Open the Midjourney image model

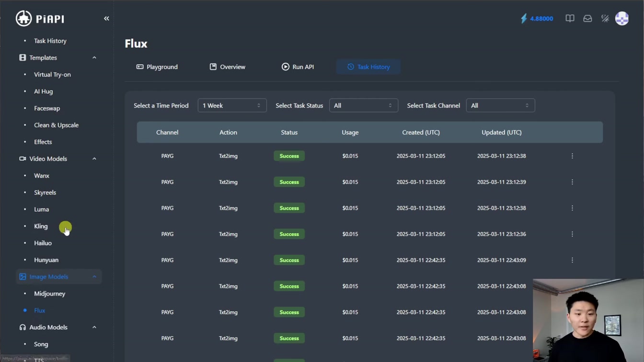(x=49, y=294)
